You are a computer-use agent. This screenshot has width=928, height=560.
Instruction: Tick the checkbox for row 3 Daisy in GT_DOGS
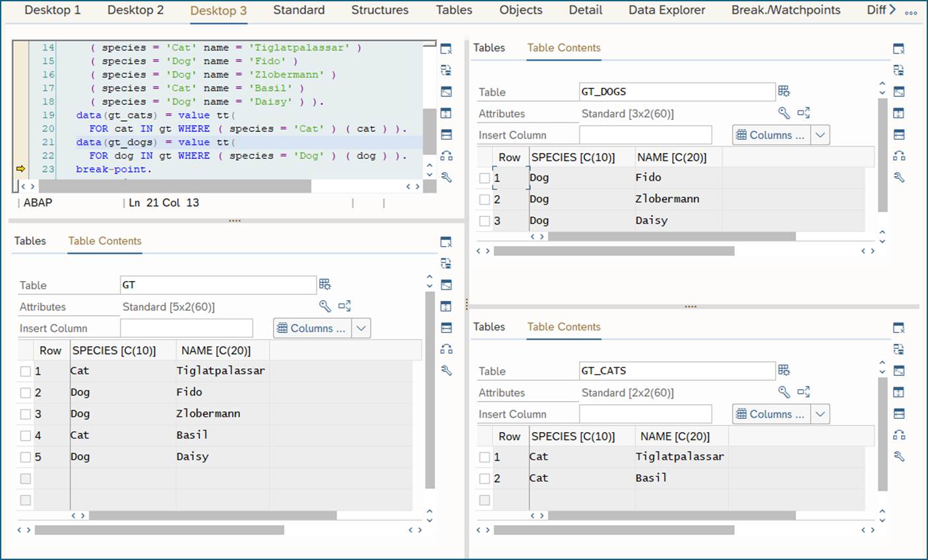485,221
